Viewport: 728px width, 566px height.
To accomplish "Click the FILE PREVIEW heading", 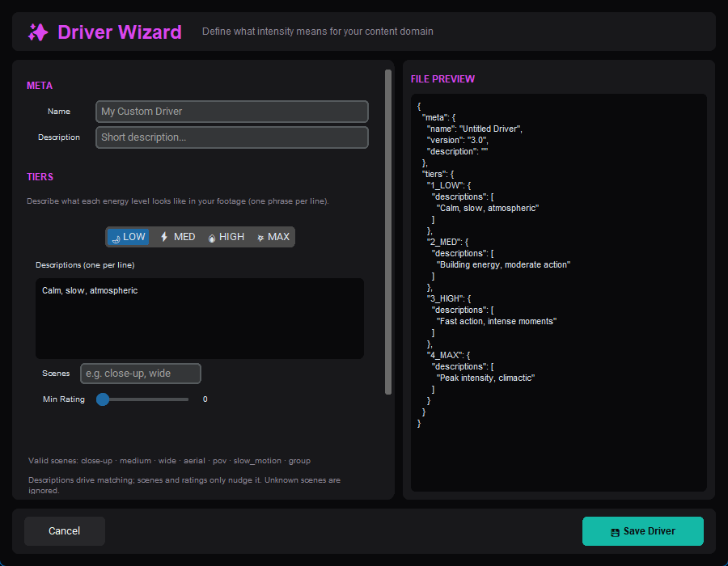I will (442, 79).
